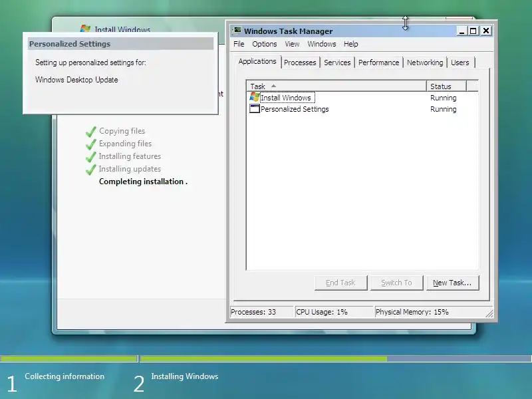Click the End Task button

[340, 283]
